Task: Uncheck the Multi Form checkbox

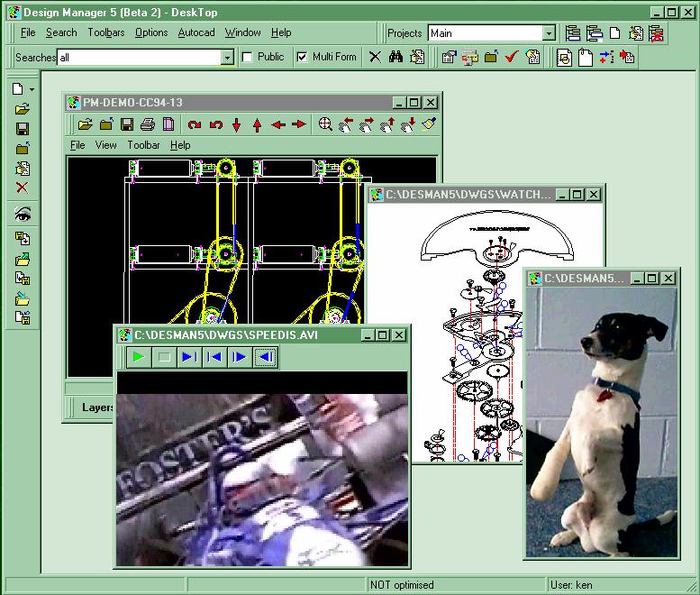Action: point(302,57)
